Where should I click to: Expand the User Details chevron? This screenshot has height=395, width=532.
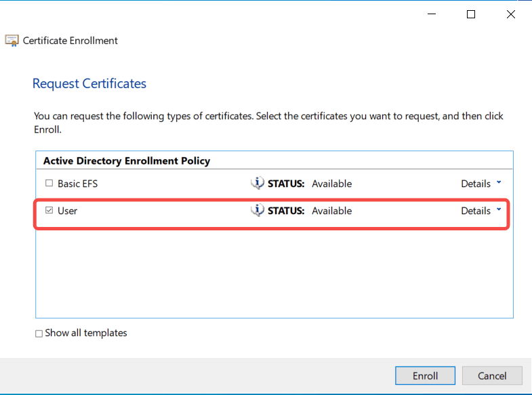click(499, 209)
